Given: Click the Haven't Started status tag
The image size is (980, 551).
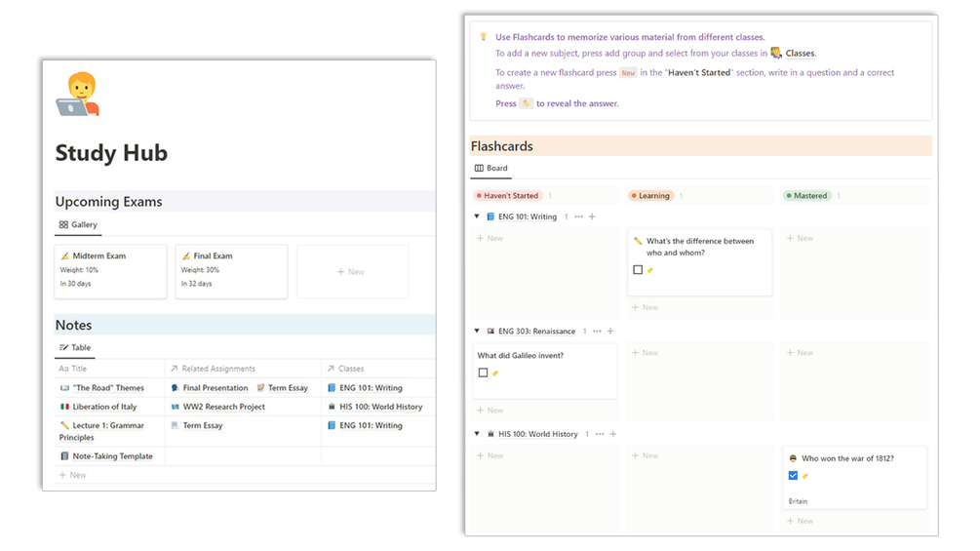Looking at the screenshot, I should click(507, 196).
